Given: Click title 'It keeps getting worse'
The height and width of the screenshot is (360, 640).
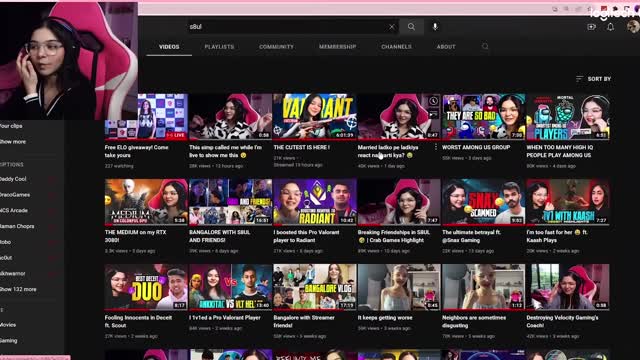Looking at the screenshot, I should (x=385, y=318).
